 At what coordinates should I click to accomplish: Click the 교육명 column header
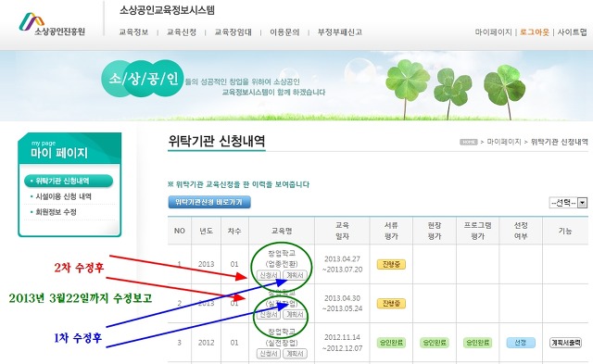coord(282,231)
